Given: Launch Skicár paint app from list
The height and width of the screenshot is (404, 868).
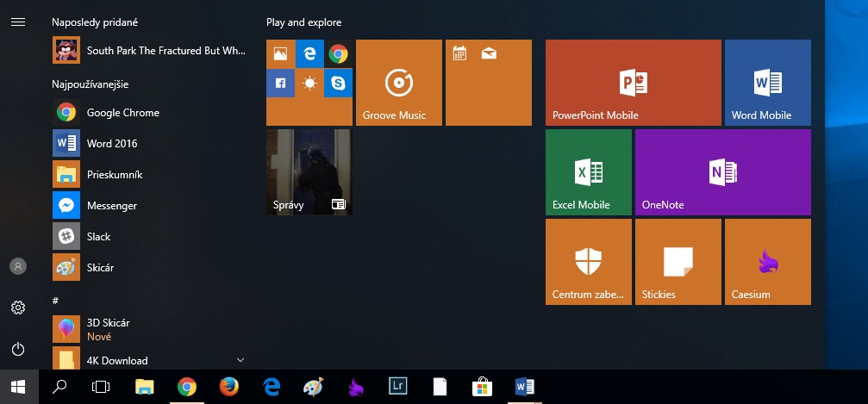Looking at the screenshot, I should click(149, 267).
